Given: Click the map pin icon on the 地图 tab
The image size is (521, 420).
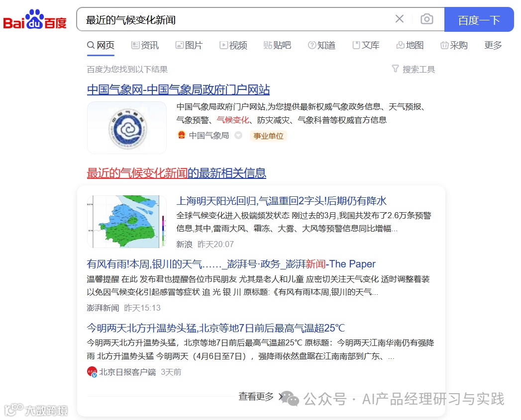Looking at the screenshot, I should pyautogui.click(x=401, y=45).
